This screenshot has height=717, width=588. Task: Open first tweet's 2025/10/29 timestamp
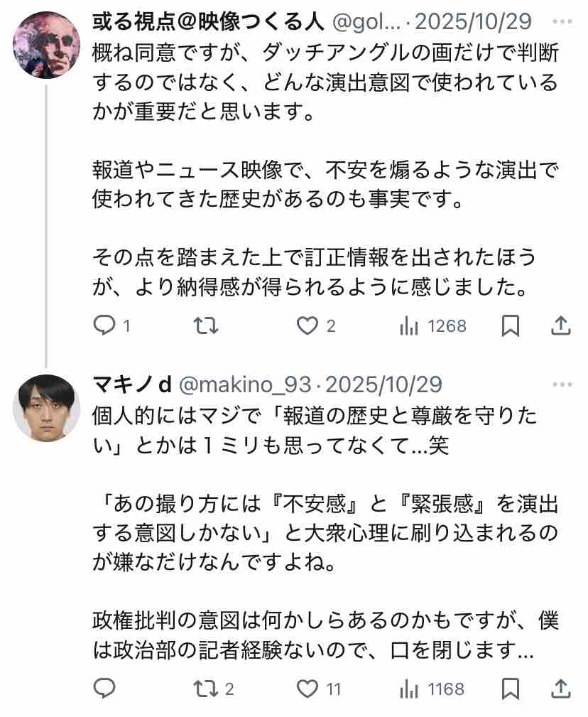click(x=473, y=21)
